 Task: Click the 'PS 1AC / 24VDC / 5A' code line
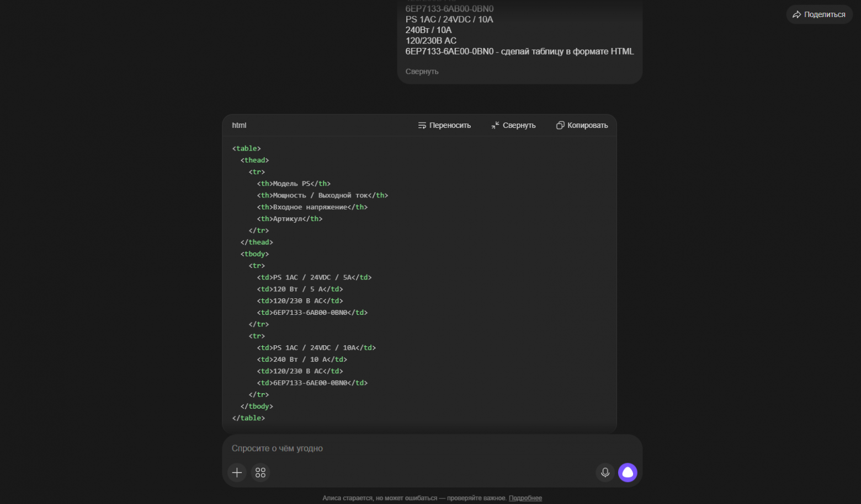click(314, 277)
